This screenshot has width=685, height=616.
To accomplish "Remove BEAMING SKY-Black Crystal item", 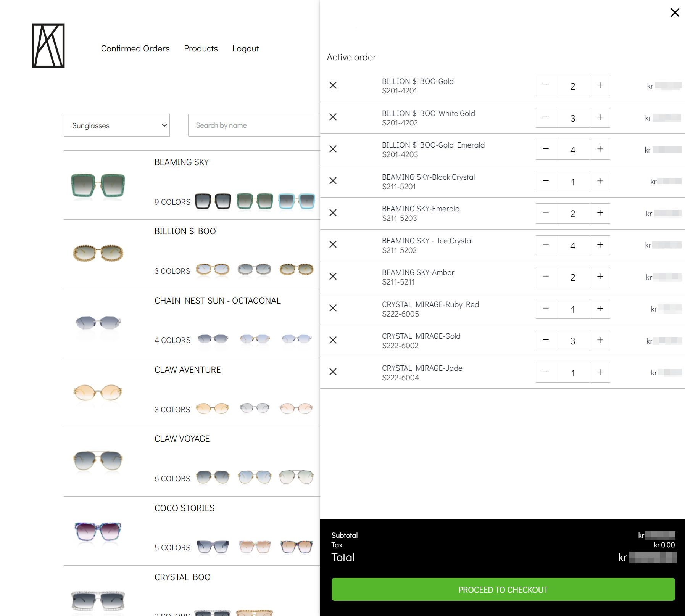I will pyautogui.click(x=333, y=181).
